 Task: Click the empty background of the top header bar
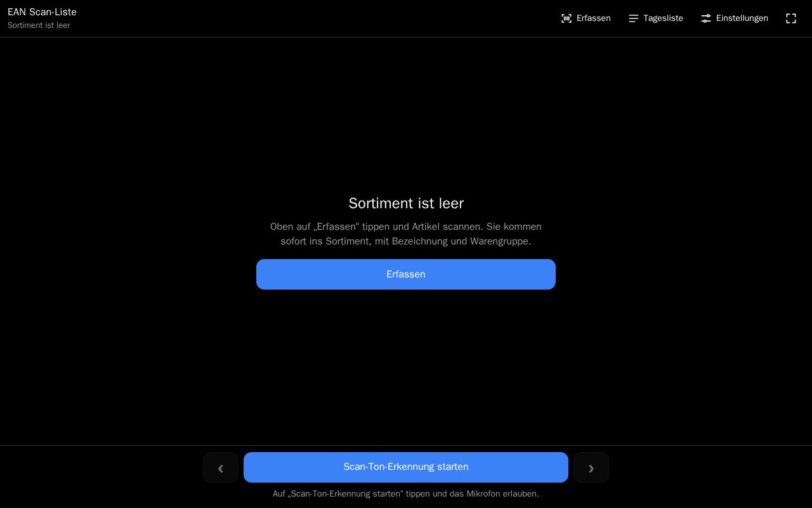coord(317,18)
